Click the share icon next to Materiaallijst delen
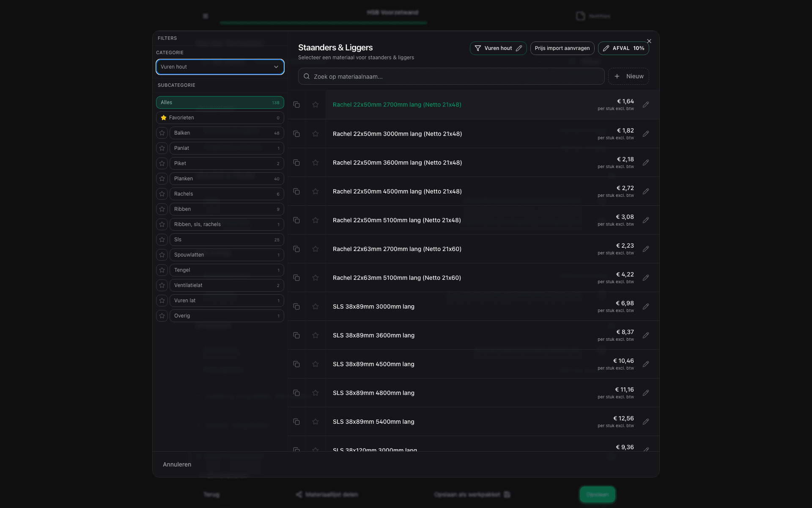 tap(299, 494)
